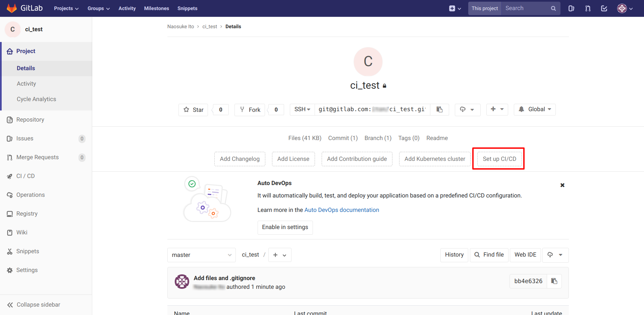Click the commit author avatar
This screenshot has width=644, height=315.
(182, 281)
